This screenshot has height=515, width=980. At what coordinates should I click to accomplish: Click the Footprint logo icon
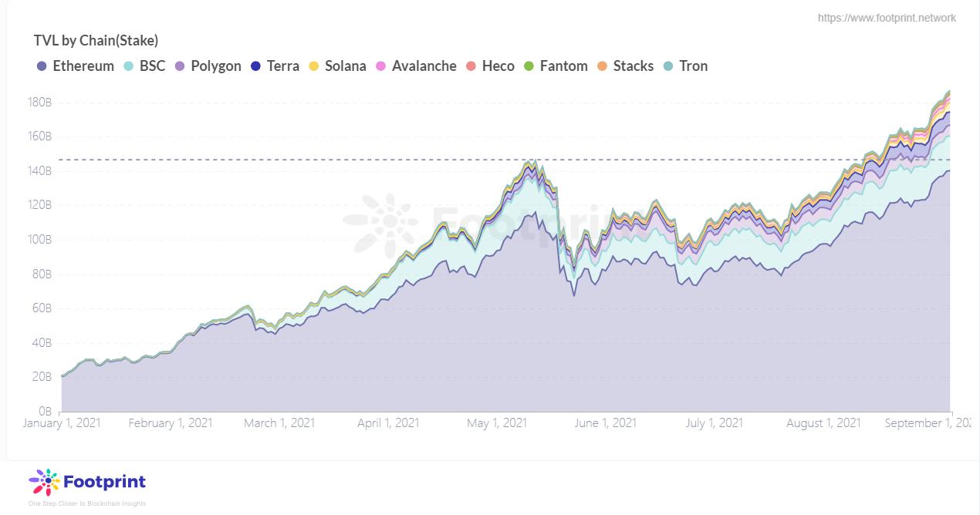tap(44, 483)
